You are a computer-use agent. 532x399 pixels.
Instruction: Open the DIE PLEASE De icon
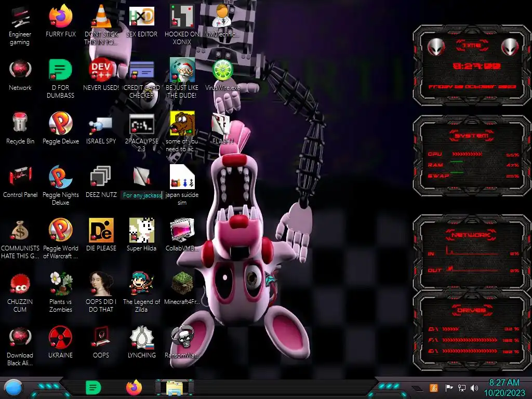coord(101,230)
